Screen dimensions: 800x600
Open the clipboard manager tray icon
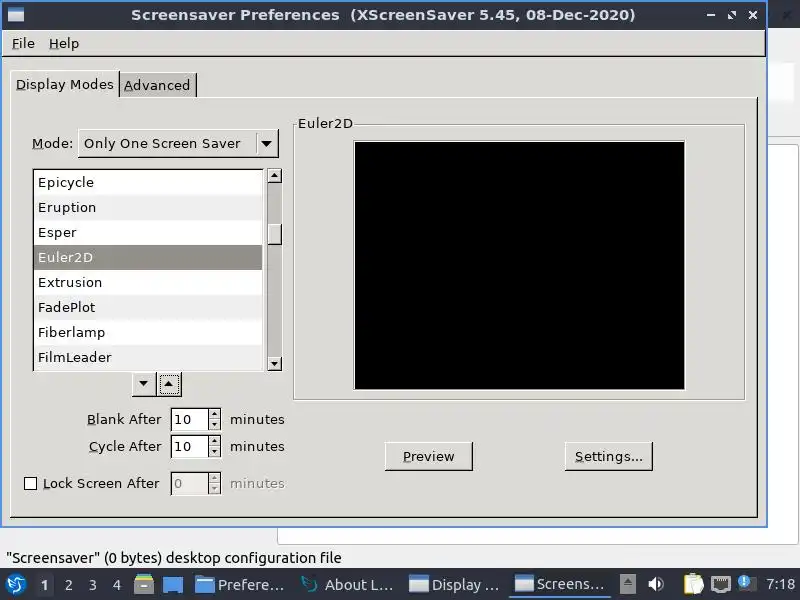click(x=693, y=584)
